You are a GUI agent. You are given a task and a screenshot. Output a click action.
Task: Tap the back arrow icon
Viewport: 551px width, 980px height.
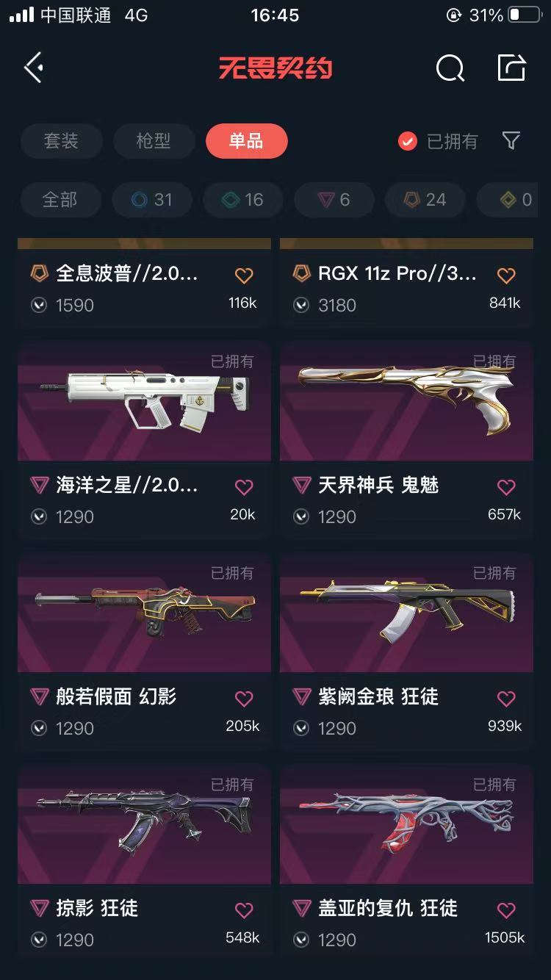pyautogui.click(x=34, y=68)
